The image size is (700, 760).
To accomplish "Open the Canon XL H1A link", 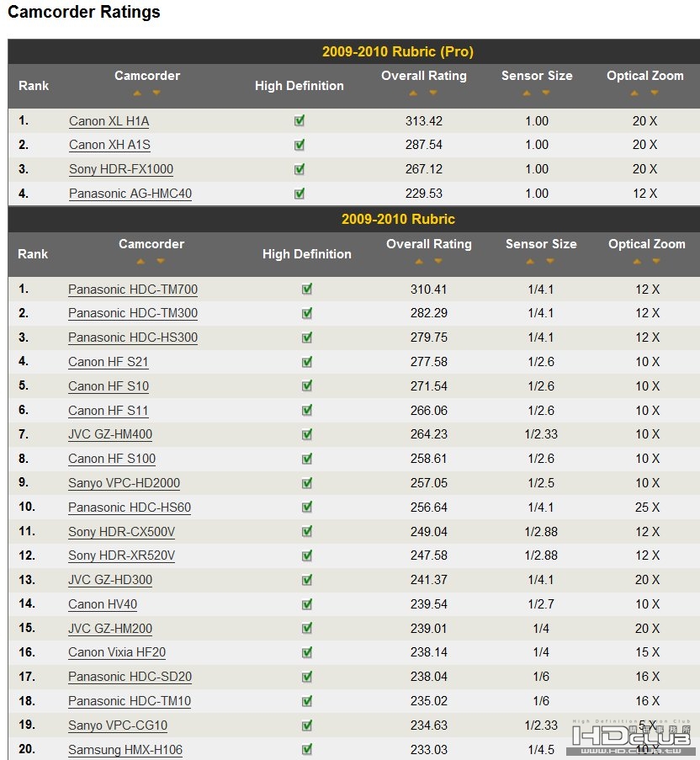I will click(109, 121).
